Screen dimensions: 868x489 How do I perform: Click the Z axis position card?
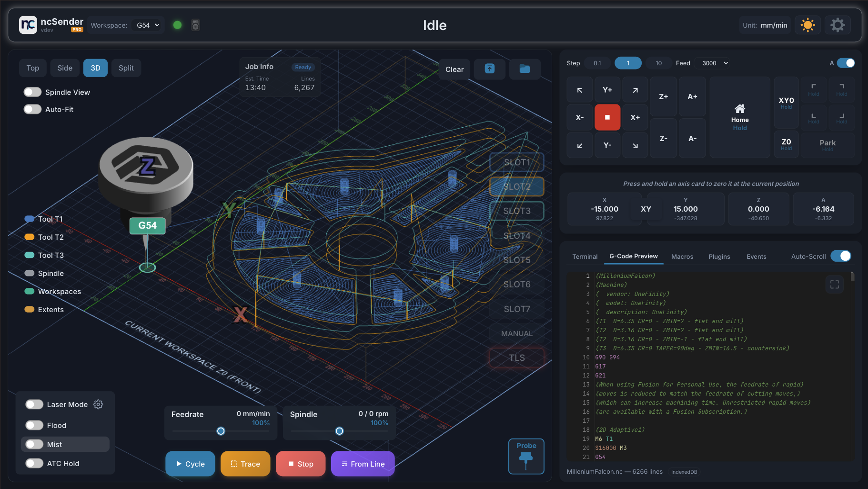coord(758,209)
